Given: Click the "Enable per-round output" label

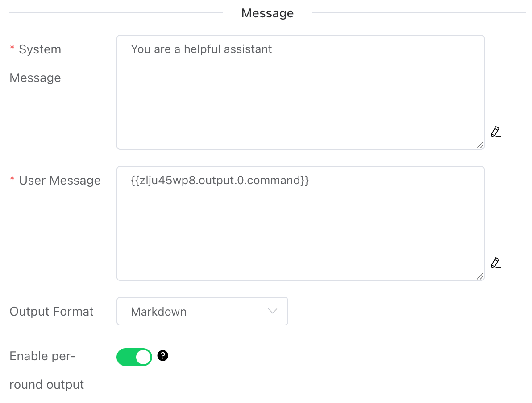Looking at the screenshot, I should click(46, 370).
